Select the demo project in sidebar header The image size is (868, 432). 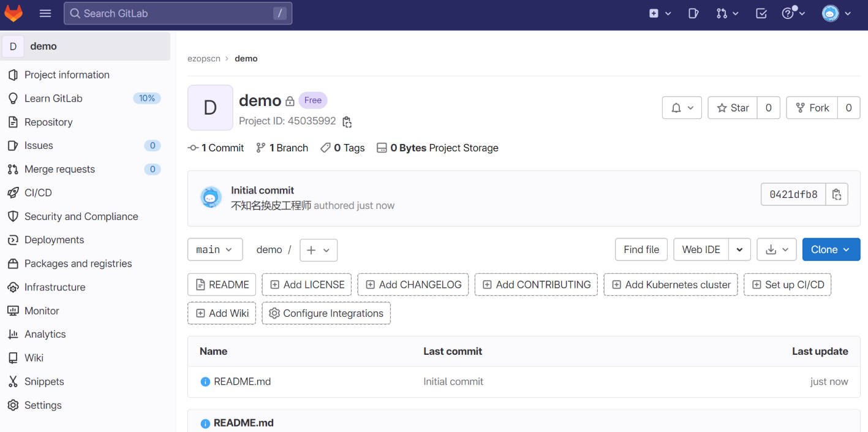[x=85, y=47]
